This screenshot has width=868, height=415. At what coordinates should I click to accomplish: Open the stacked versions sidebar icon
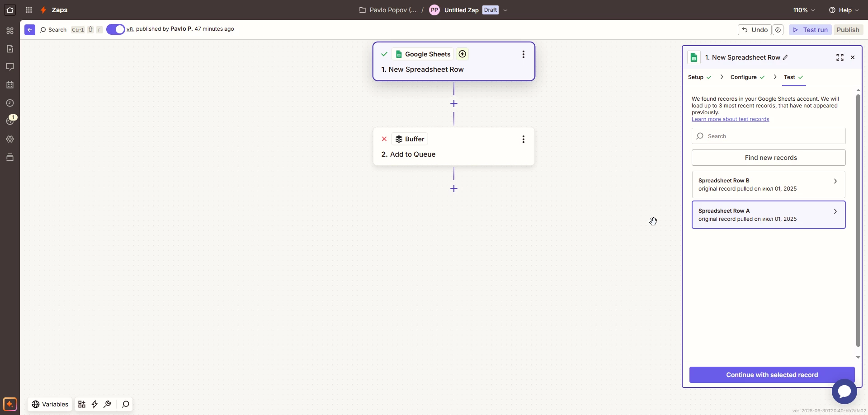pos(10,157)
